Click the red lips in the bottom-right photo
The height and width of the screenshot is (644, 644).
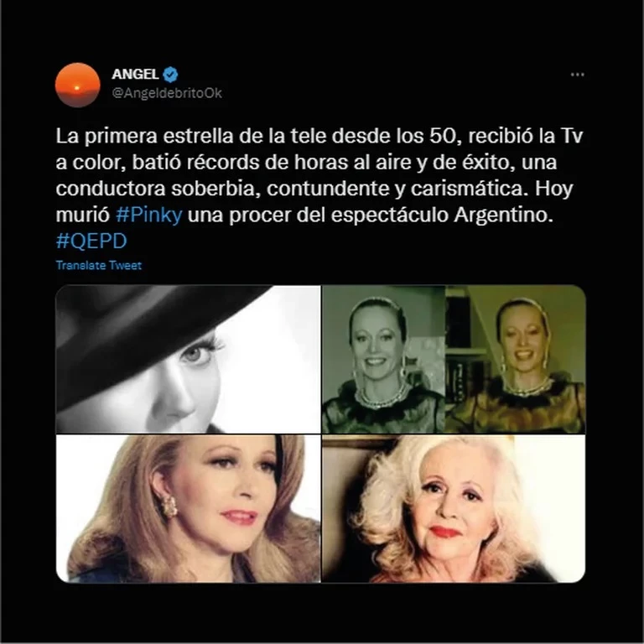[444, 532]
